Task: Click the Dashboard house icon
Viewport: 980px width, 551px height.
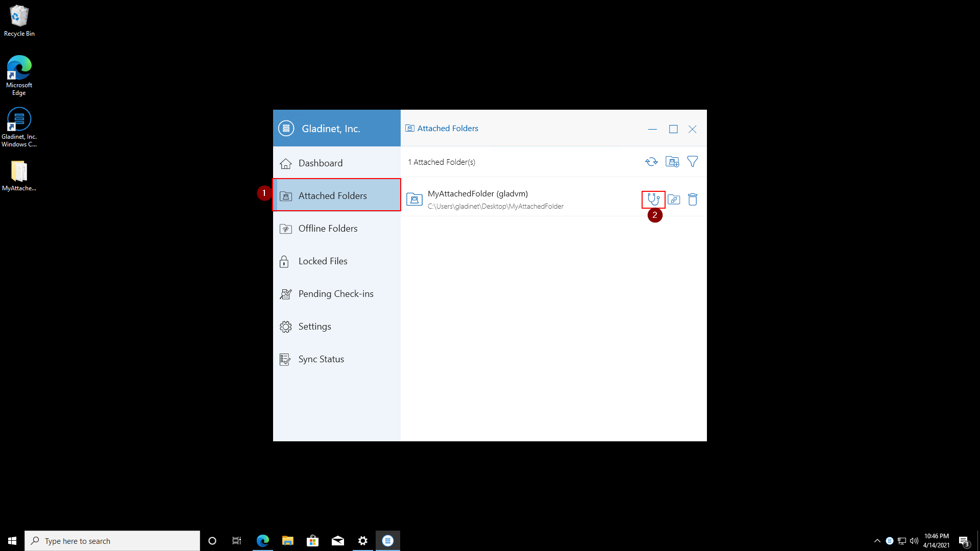Action: [x=286, y=164]
